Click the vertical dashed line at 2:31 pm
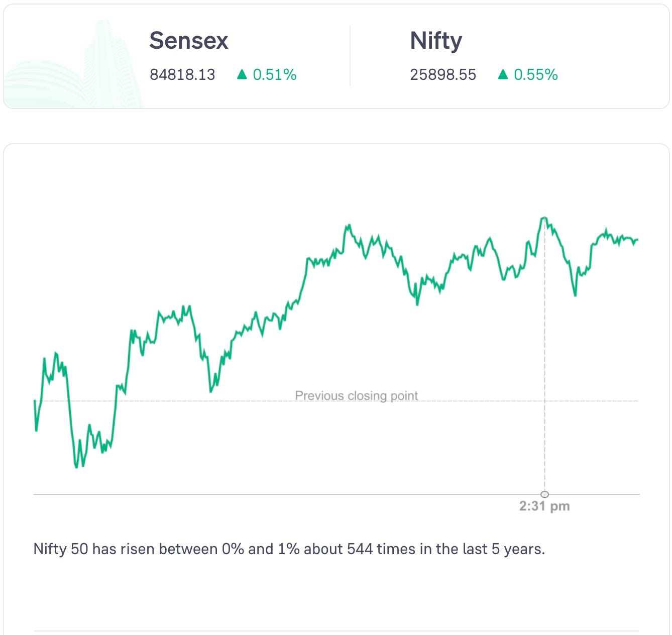672x635 pixels. [545, 352]
